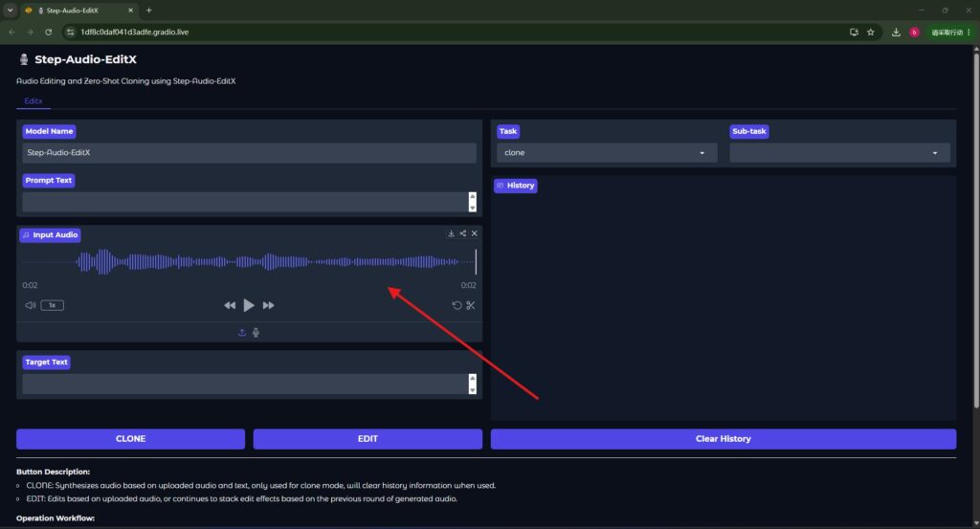Open the browser three-dot menu
The width and height of the screenshot is (980, 529).
tap(969, 32)
